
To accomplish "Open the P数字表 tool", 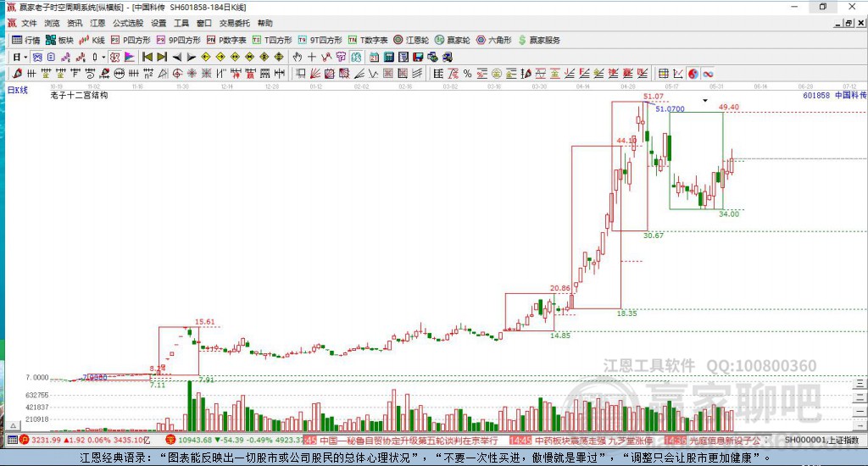I will point(226,40).
